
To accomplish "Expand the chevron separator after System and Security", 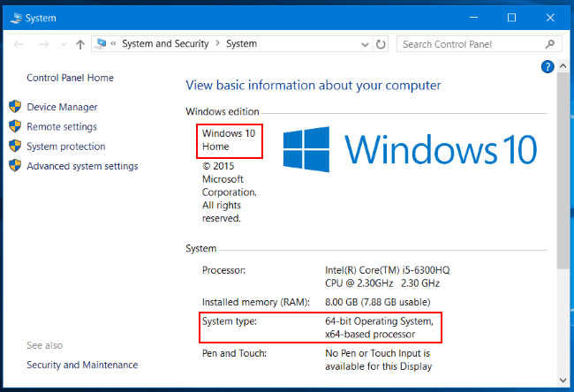I will pos(217,43).
